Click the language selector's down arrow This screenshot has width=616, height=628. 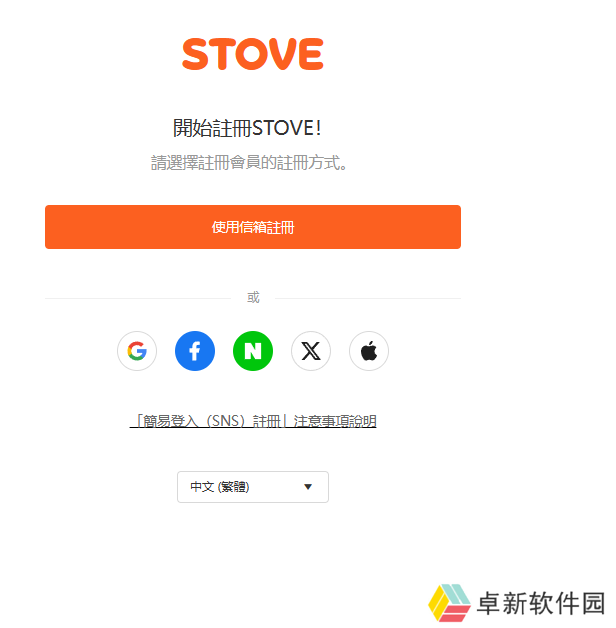[x=308, y=487]
